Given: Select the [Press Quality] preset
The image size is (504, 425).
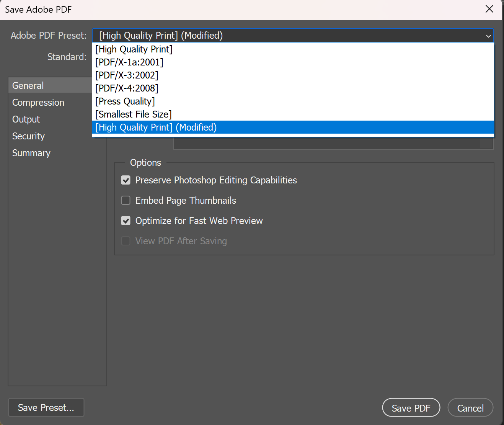Looking at the screenshot, I should pyautogui.click(x=293, y=101).
